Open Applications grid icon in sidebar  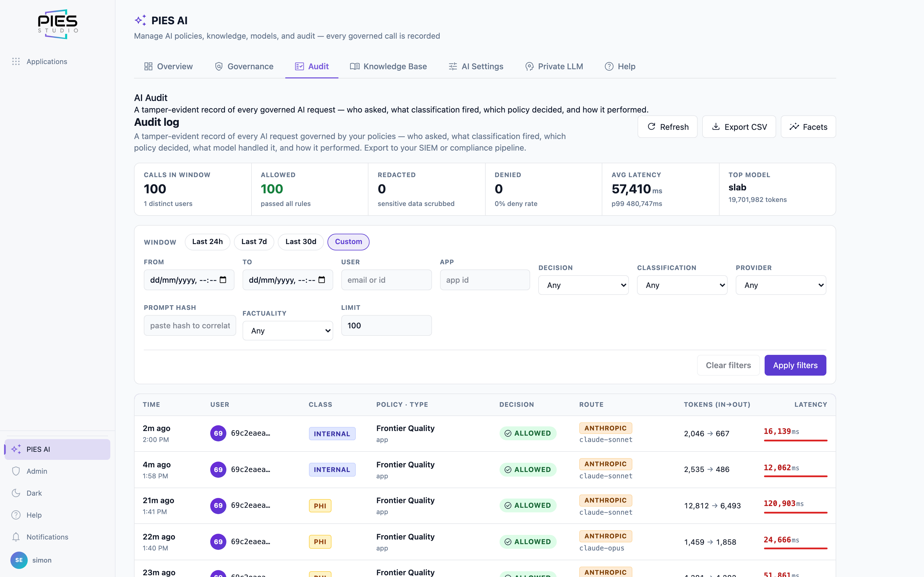16,61
